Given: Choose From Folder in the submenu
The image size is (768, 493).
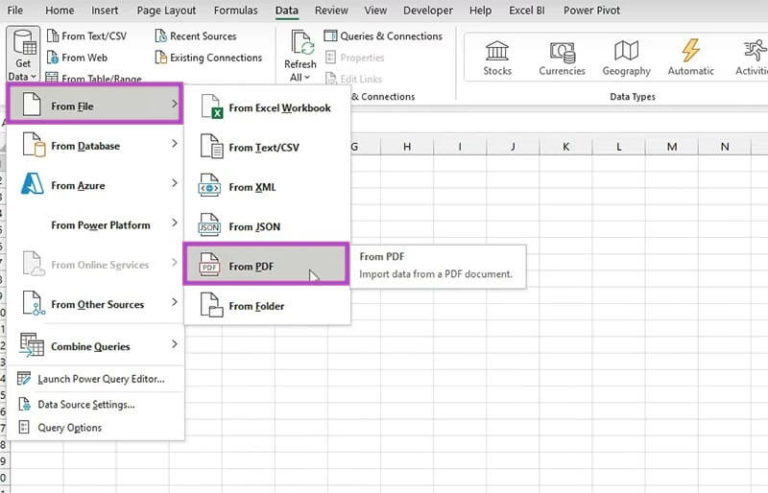Looking at the screenshot, I should pyautogui.click(x=267, y=306).
